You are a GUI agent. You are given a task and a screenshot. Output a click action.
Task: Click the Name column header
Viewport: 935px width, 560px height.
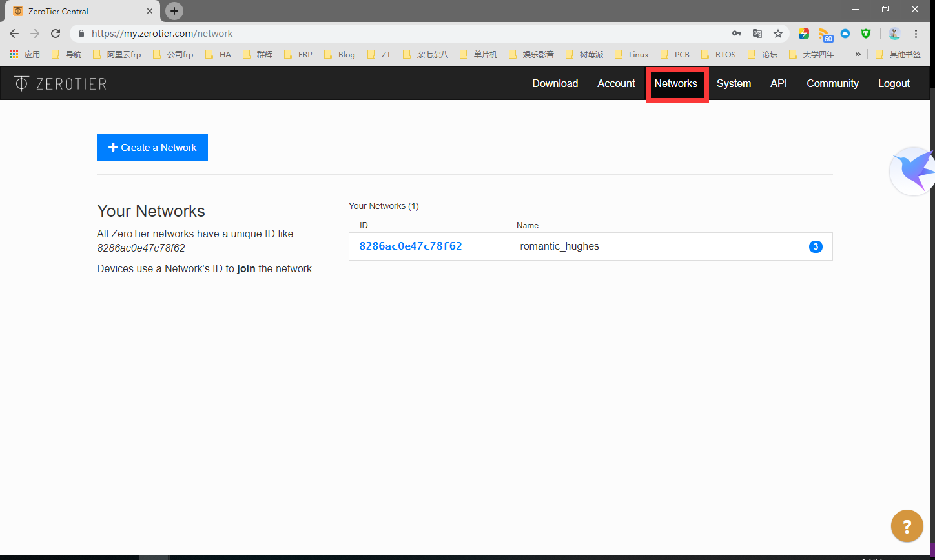tap(528, 225)
